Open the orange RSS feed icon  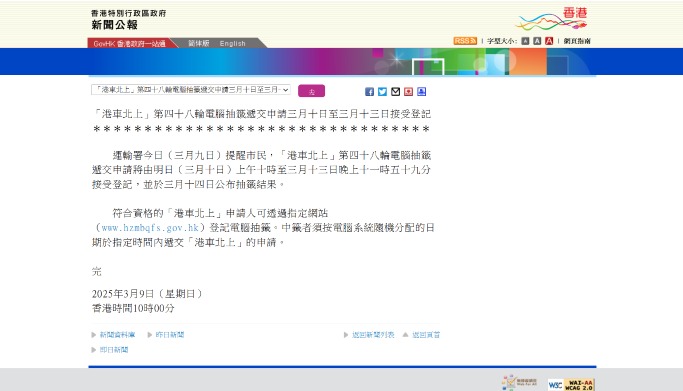[x=465, y=41]
